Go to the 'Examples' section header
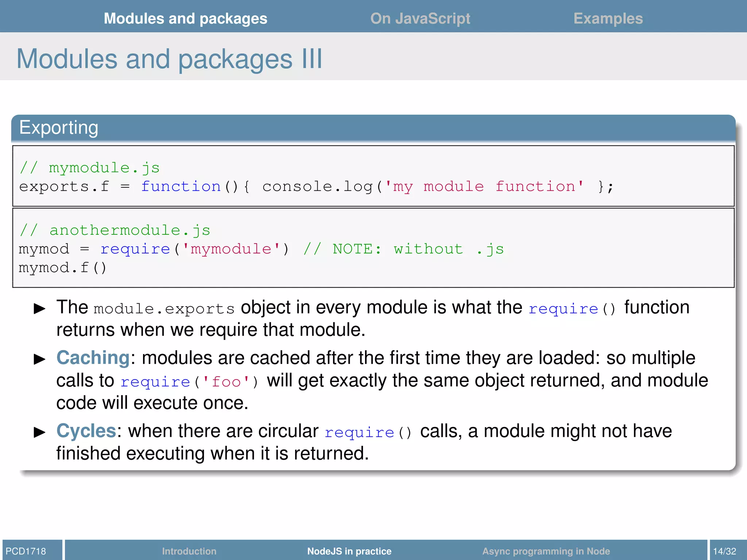The width and height of the screenshot is (747, 560). pos(608,19)
